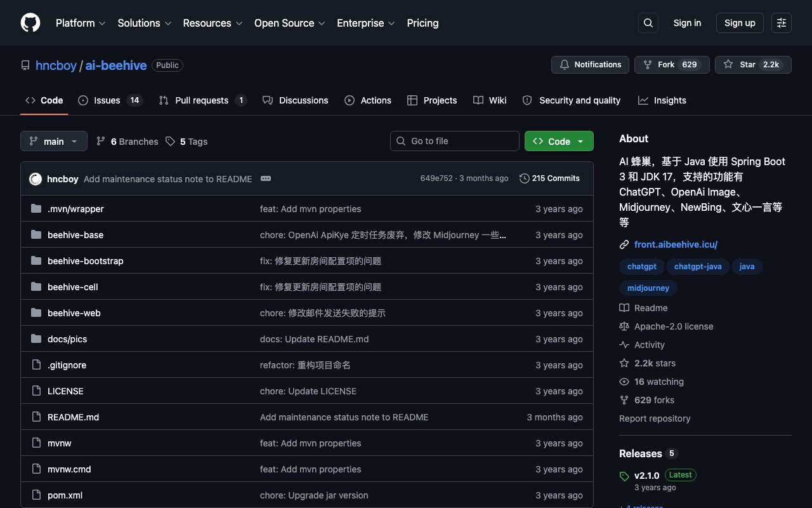Image resolution: width=812 pixels, height=508 pixels.
Task: Expand the Resources menu
Action: pyautogui.click(x=213, y=23)
